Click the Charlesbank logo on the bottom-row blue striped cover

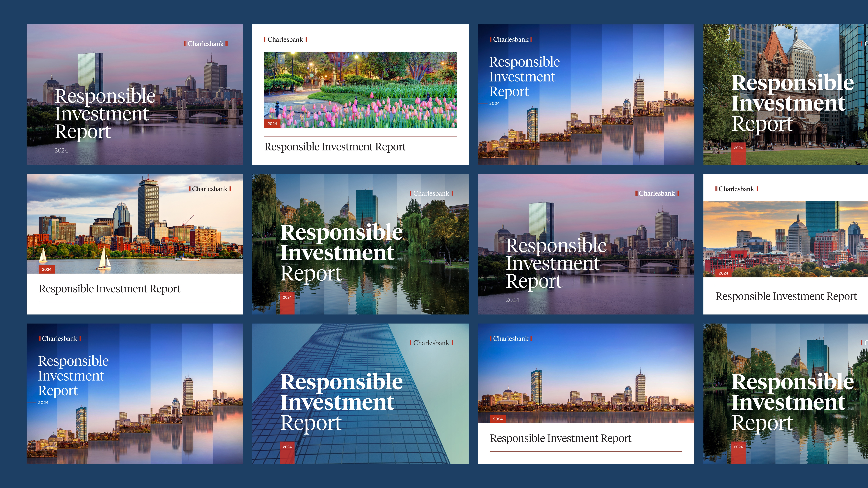(60, 338)
